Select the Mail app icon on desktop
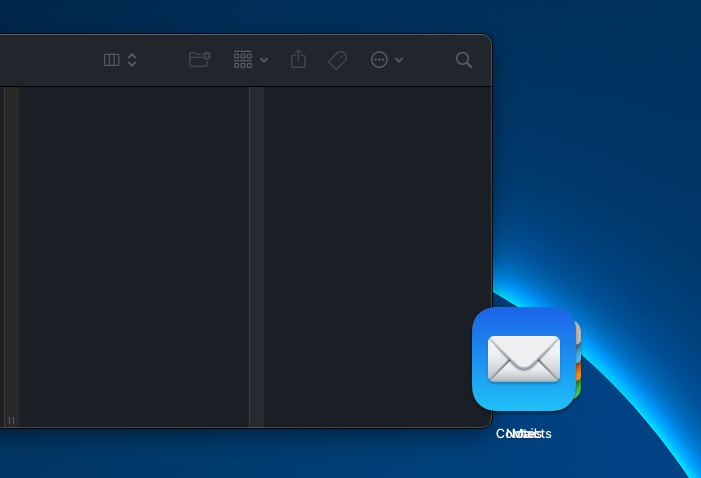Screen dimensions: 701x478 (524, 359)
